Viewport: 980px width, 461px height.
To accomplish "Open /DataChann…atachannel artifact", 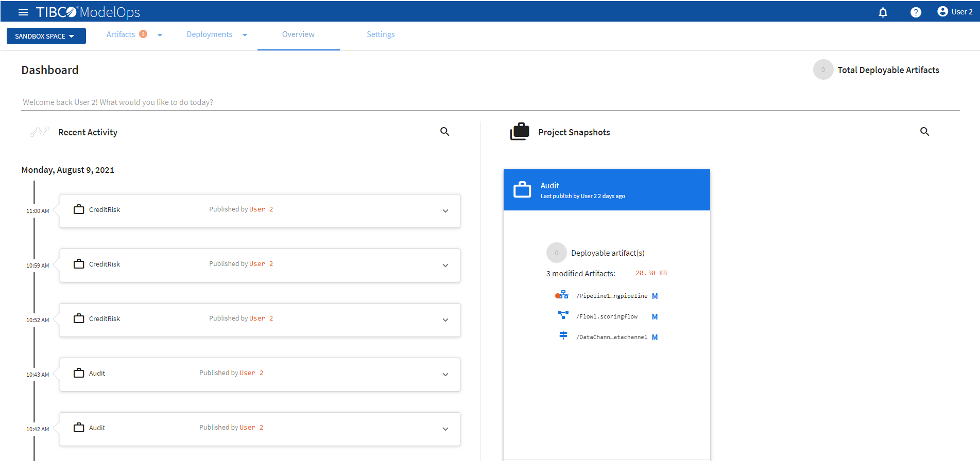I will [612, 337].
